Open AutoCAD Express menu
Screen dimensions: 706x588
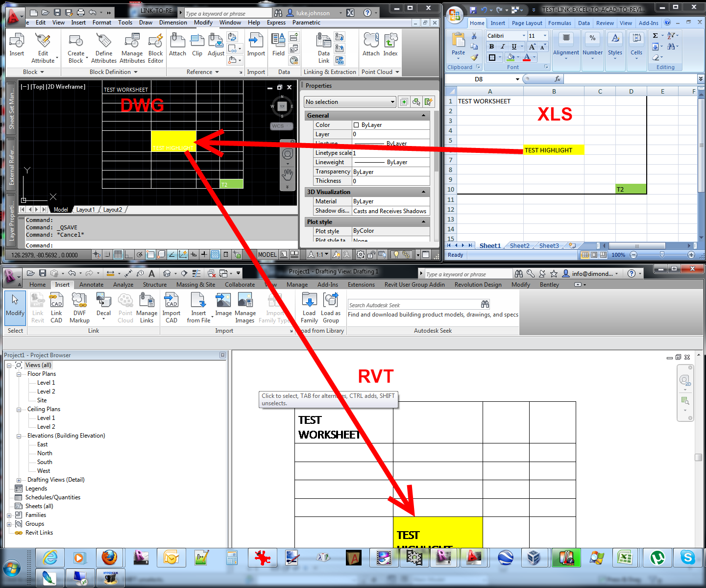(x=276, y=23)
